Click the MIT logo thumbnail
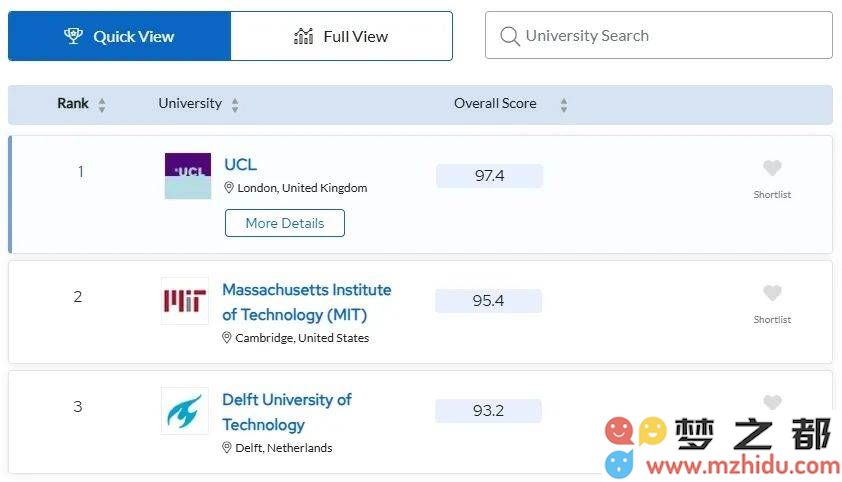Viewport: 842px width, 482px height. point(185,301)
